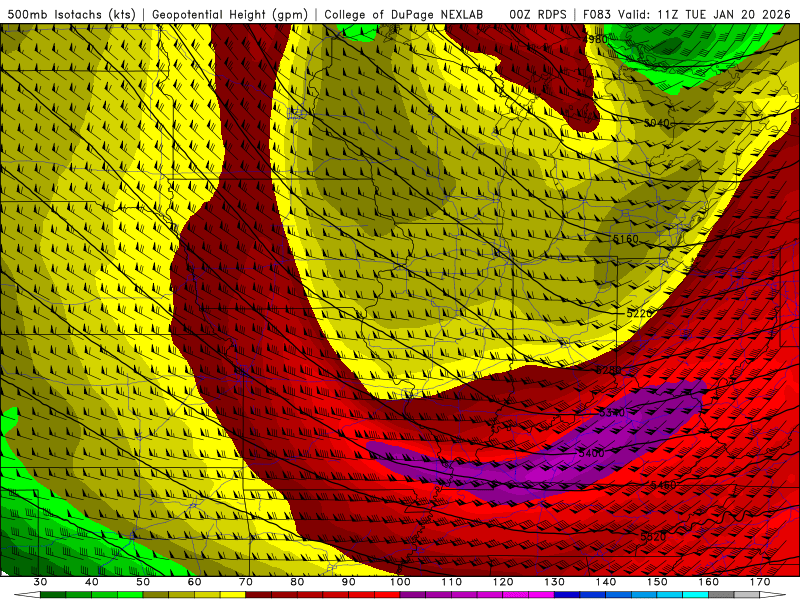Image resolution: width=800 pixels, height=600 pixels.
Task: Click the '500mb Isotachs (kts)' title text
Action: point(71,14)
